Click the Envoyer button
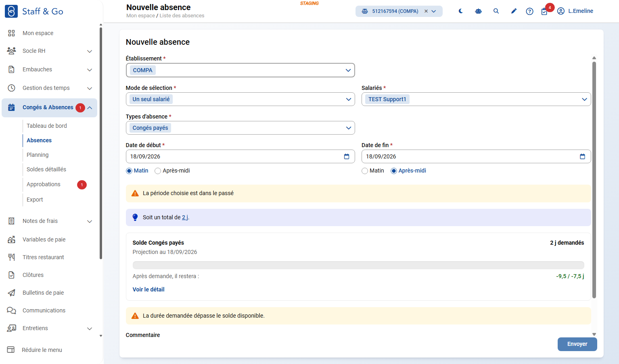Screen dimensions: 619x364 pyautogui.click(x=577, y=344)
